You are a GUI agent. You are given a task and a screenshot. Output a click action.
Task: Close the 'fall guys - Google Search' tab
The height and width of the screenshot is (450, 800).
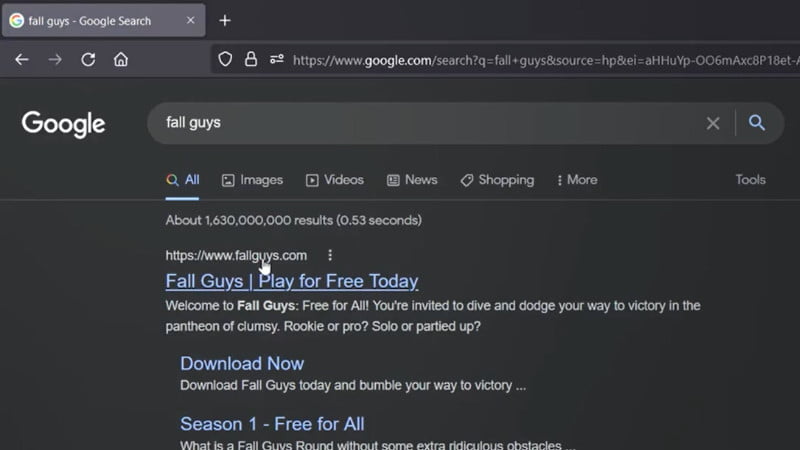coord(190,20)
